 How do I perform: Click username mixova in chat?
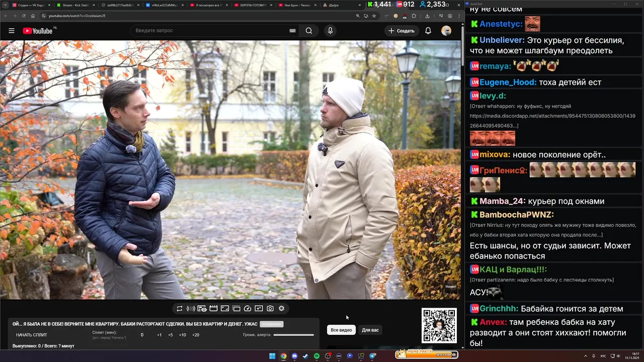[x=495, y=155]
